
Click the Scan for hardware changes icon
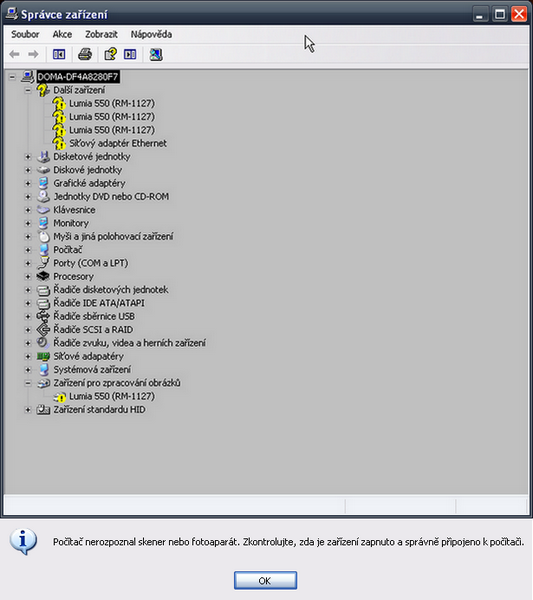(x=156, y=54)
